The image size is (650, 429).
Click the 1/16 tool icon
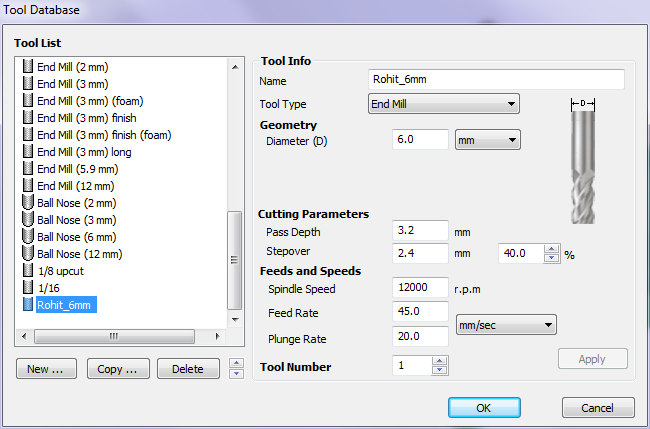[28, 288]
